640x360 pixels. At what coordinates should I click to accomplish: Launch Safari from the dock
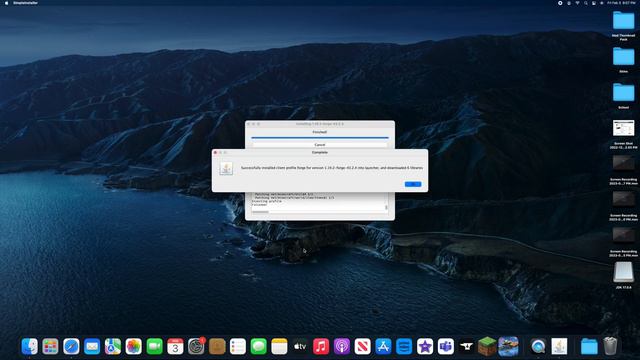click(71, 347)
